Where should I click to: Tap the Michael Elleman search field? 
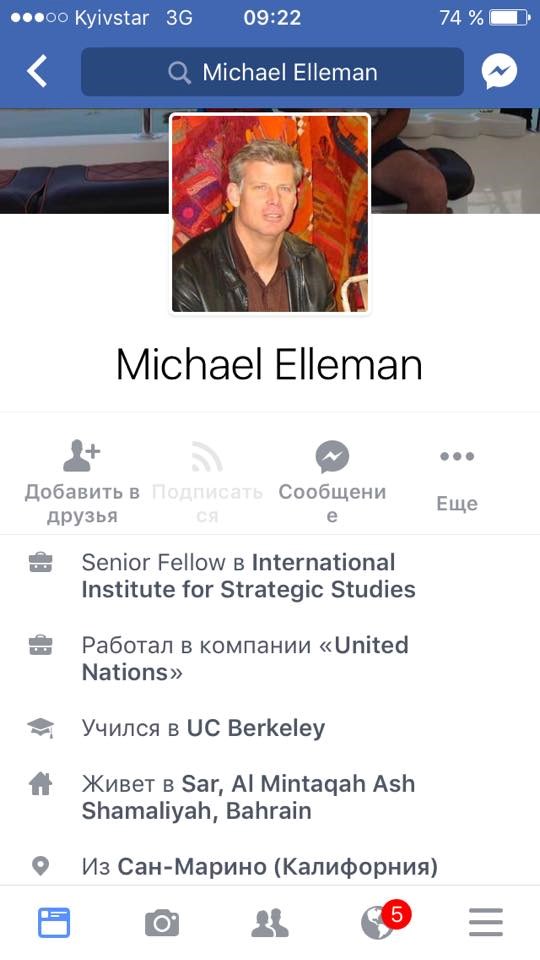click(x=272, y=72)
